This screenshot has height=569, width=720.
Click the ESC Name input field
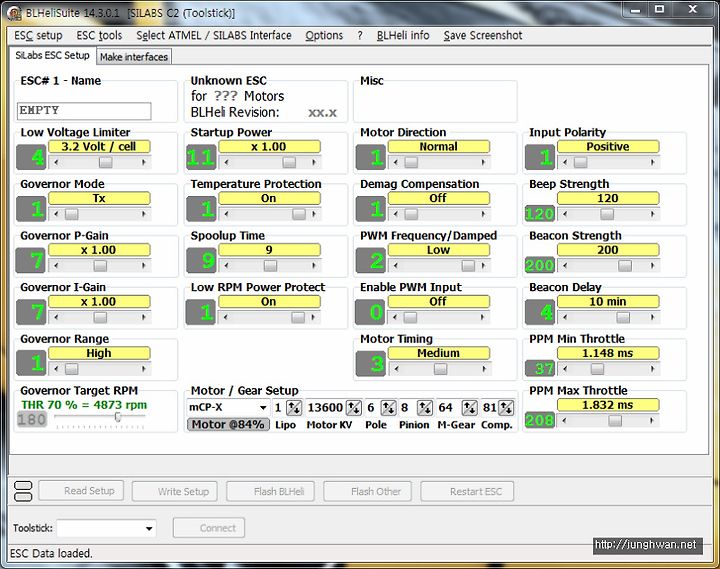click(84, 111)
